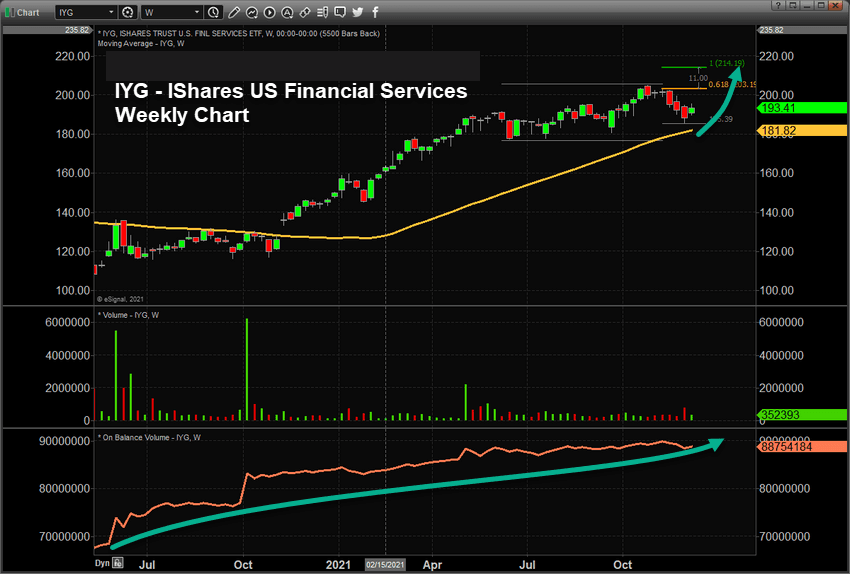The image size is (850, 574).
Task: Share chart via Twitter icon
Action: click(358, 12)
